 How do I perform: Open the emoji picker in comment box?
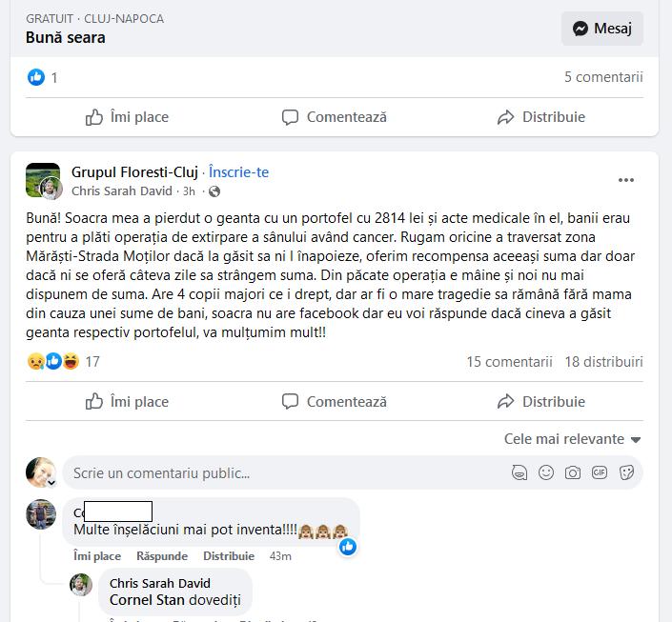546,472
